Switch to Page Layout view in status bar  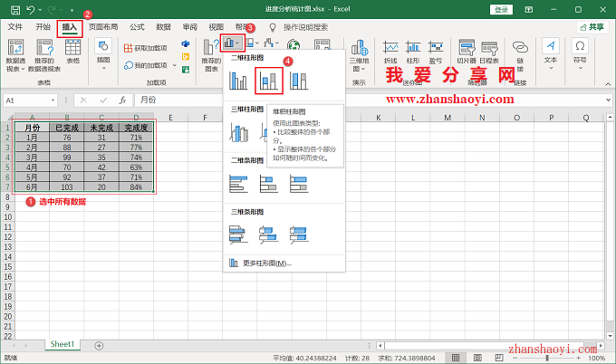(477, 358)
